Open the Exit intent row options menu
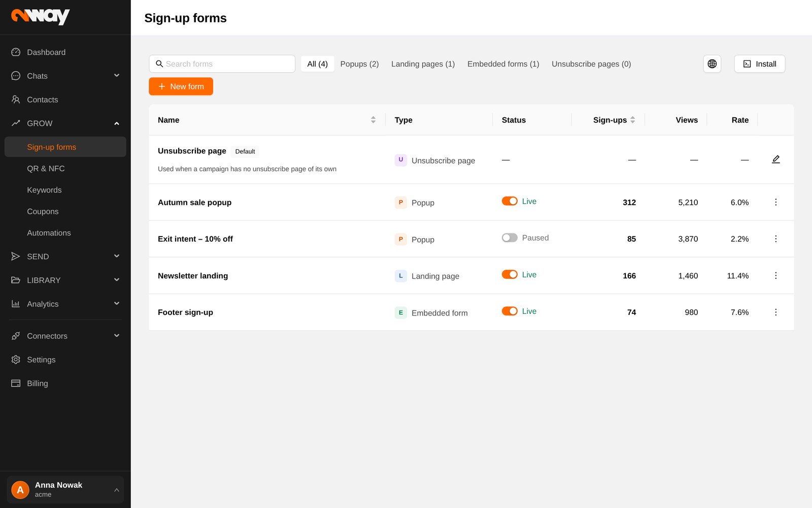Viewport: 812px width, 508px height. point(776,239)
